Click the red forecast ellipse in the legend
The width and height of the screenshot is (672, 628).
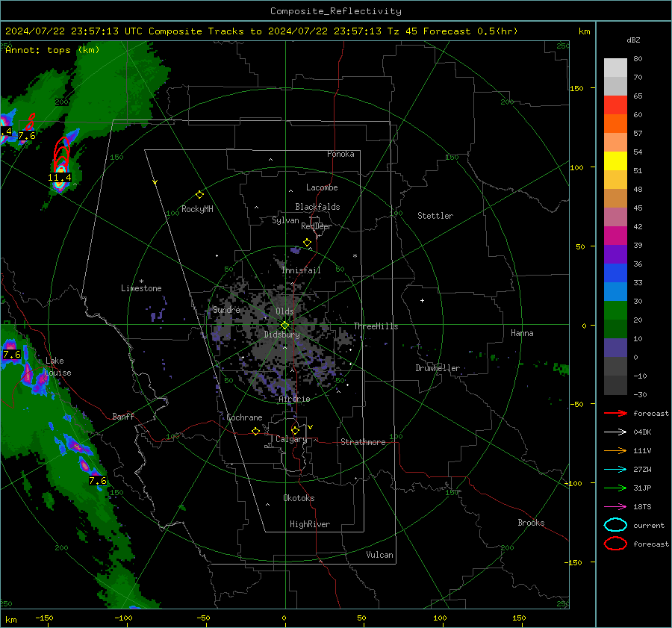(615, 544)
